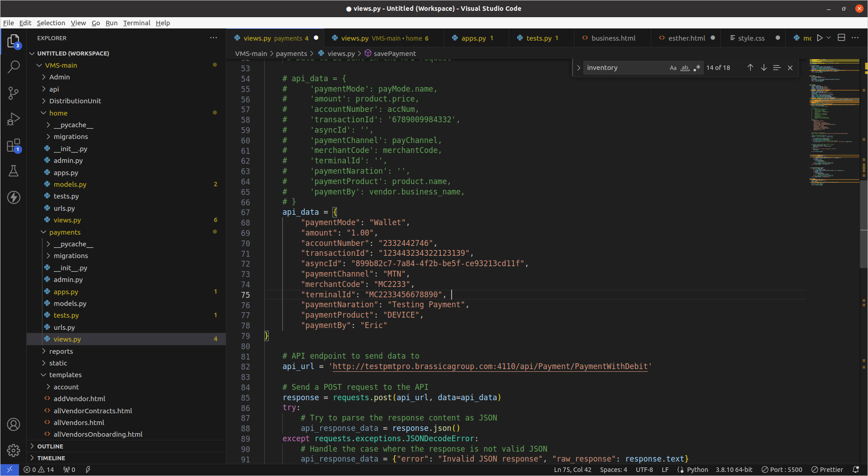Switch to views.py VMS-main home tab
The image size is (868, 476).
coord(384,38)
